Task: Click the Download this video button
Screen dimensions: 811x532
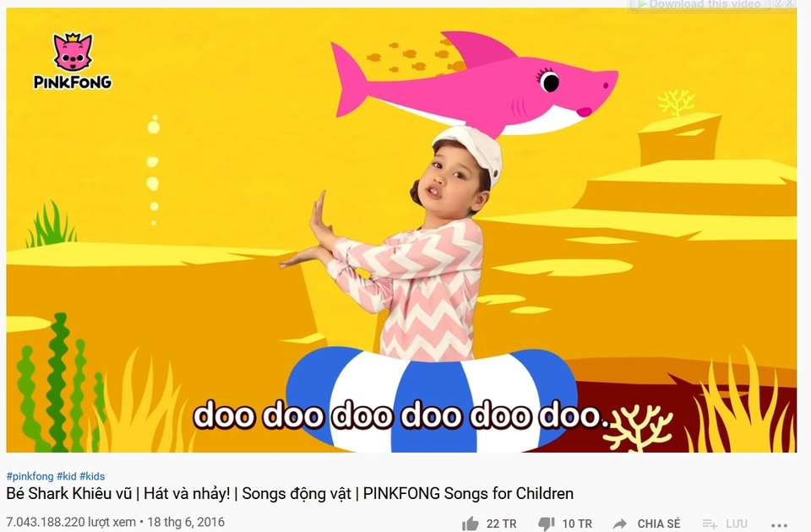Action: coord(699,4)
